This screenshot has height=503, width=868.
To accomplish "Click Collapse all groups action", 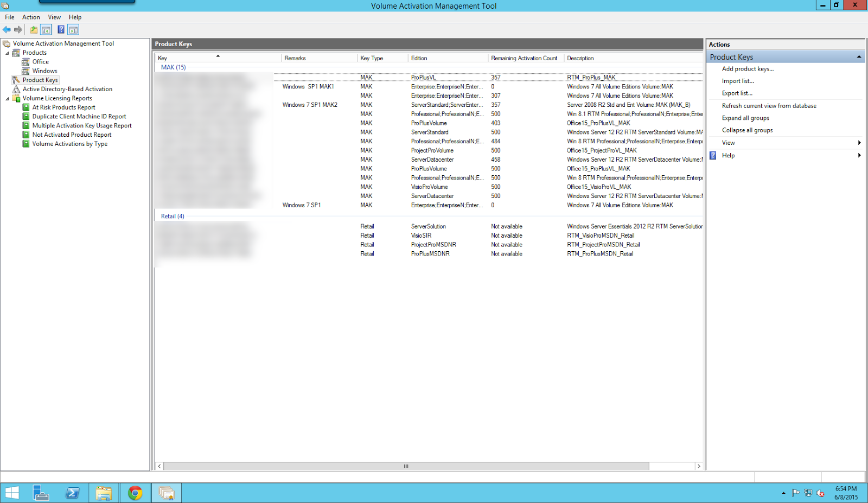I will pyautogui.click(x=747, y=130).
